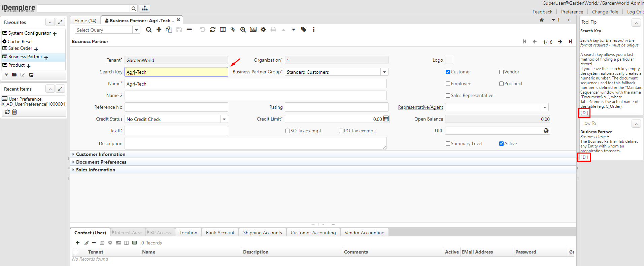Viewport: 644px width, 266px height.
Task: Open the Credit Limit calculator
Action: pos(386,119)
